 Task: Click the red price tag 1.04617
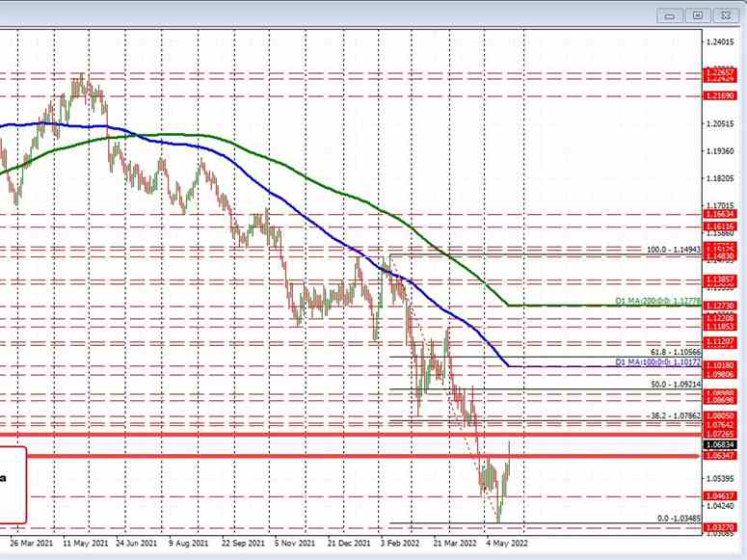pos(720,496)
